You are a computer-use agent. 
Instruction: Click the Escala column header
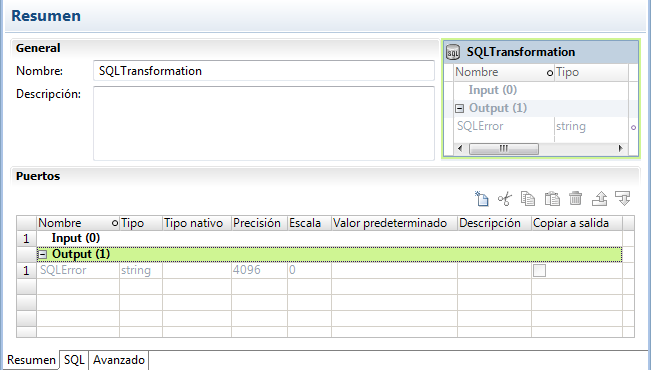(x=309, y=223)
